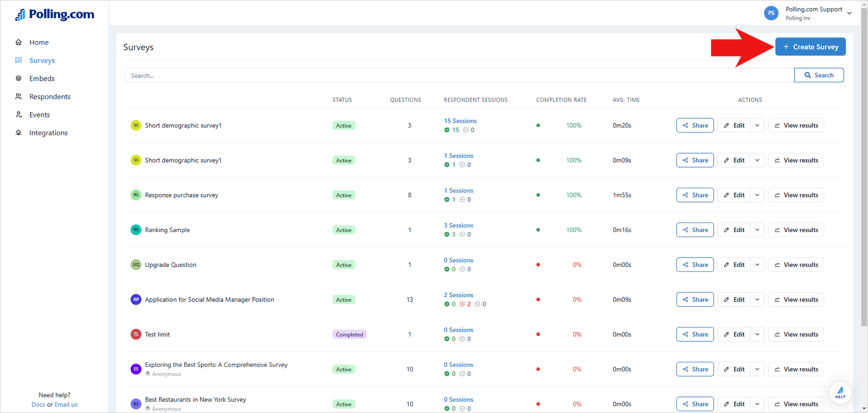The image size is (868, 413).
Task: Click the 1m55s average time value
Action: [622, 195]
